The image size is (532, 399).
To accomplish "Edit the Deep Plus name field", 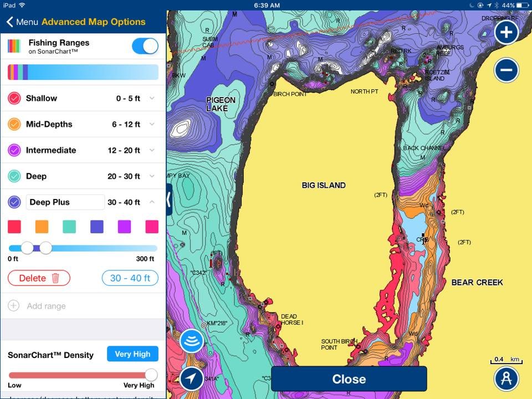I will click(x=65, y=202).
